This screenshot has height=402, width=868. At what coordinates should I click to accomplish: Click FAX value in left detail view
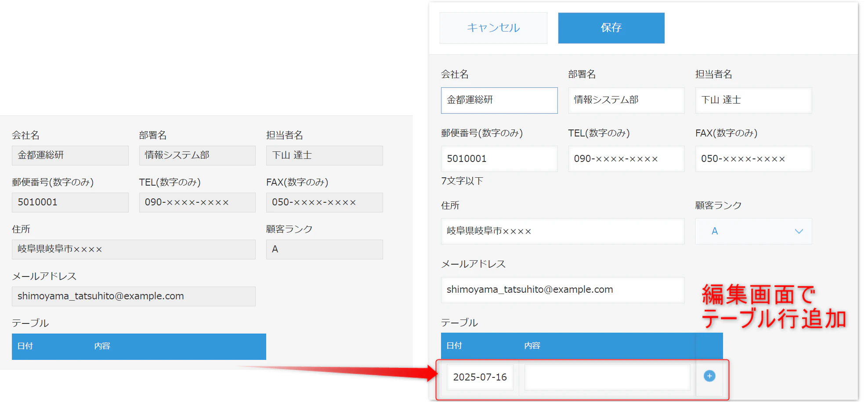pos(325,202)
